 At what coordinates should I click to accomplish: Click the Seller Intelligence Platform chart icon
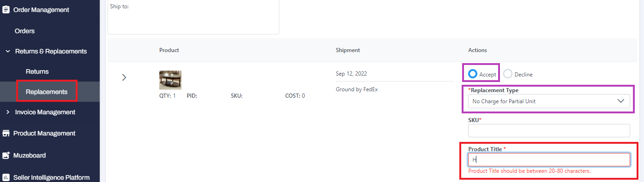click(6, 177)
